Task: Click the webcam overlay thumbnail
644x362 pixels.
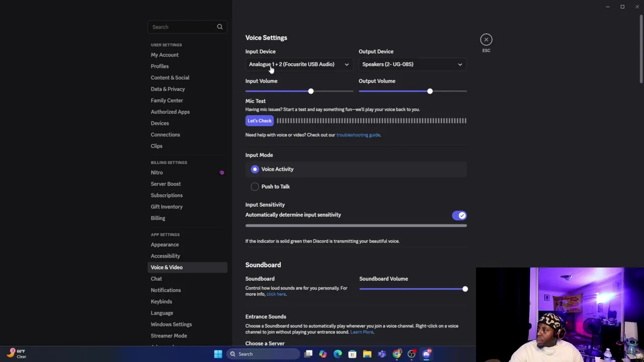Action: pos(559,314)
